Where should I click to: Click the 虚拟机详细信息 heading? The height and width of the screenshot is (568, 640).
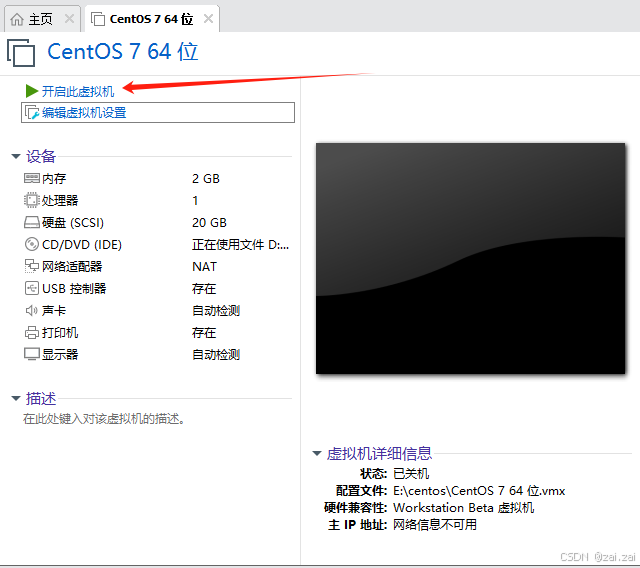click(379, 453)
